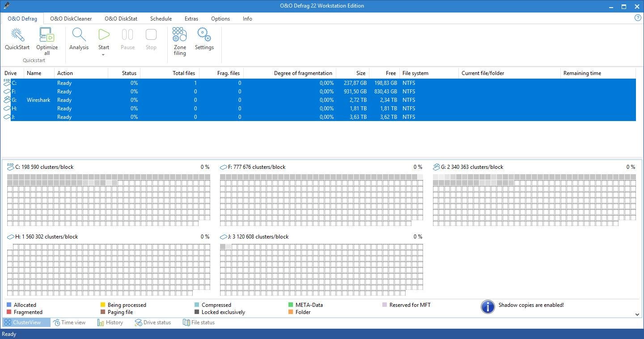Screen dimensions: 644x339
Task: Open Zone filing tool
Action: (179, 34)
